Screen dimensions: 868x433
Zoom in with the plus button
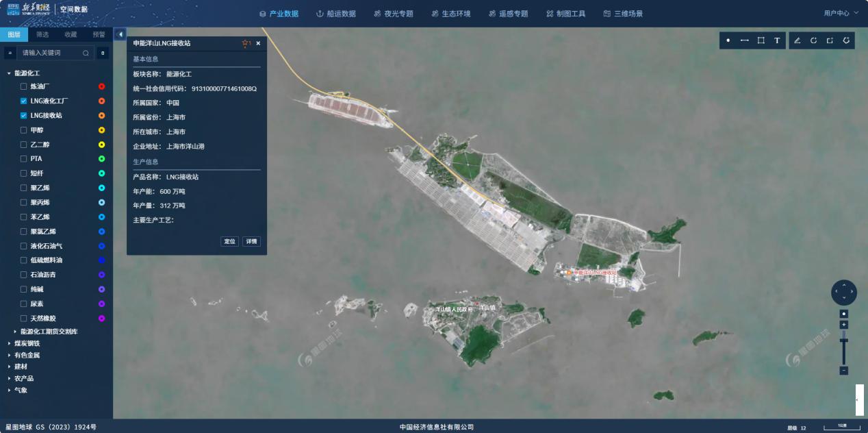tap(844, 325)
